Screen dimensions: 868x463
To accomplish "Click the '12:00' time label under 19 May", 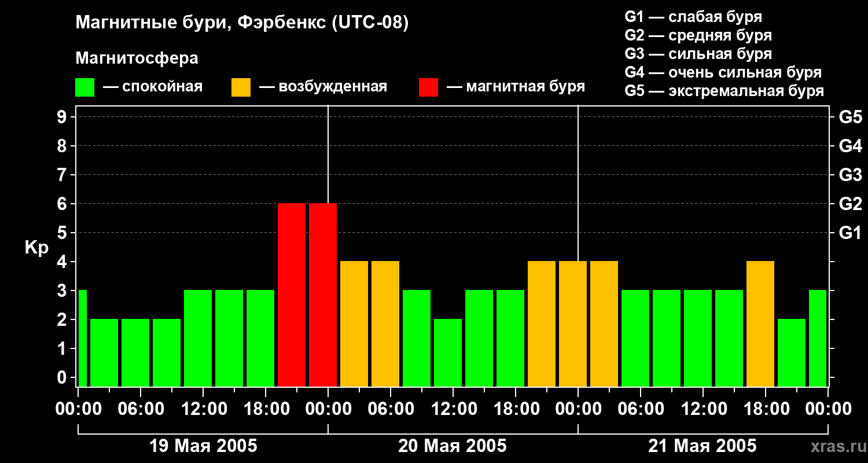I will (x=203, y=409).
